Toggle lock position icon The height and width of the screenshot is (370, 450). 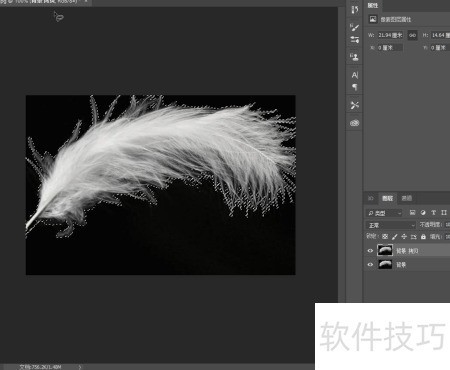tap(404, 237)
